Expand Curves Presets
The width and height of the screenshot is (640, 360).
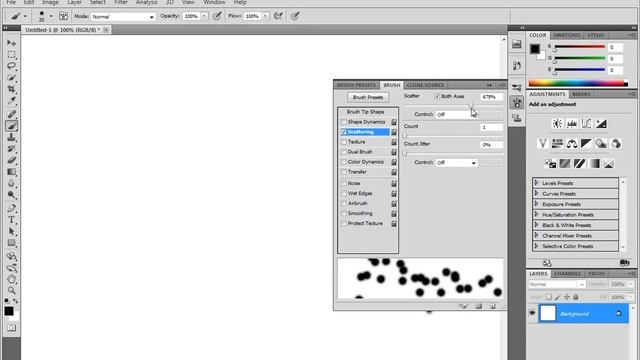(536, 193)
